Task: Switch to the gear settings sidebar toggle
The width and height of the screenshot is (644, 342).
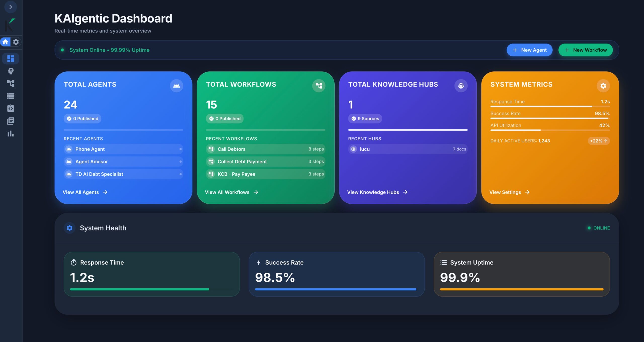Action: 16,42
